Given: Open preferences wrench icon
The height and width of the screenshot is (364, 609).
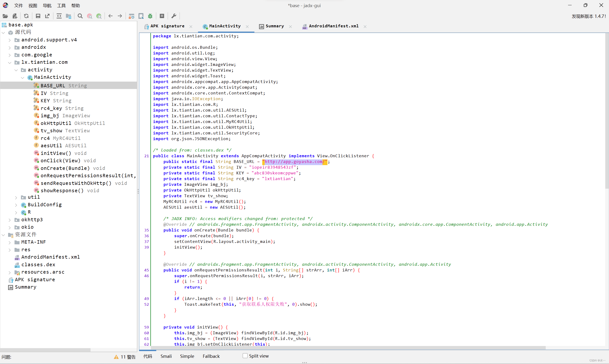Looking at the screenshot, I should (174, 16).
